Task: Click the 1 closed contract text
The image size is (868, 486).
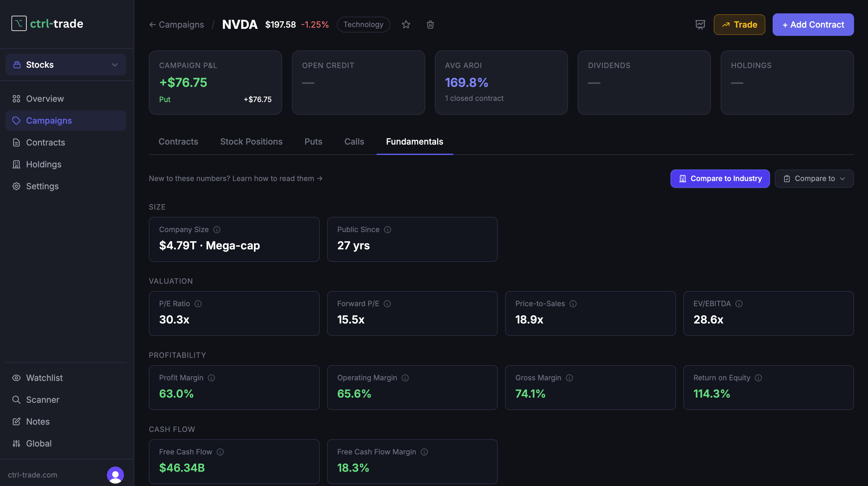Action: coord(474,98)
